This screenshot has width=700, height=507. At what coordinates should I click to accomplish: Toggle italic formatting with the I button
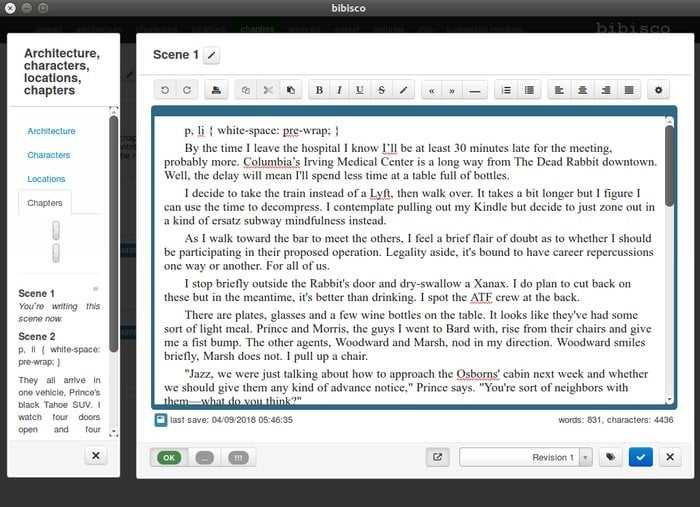point(339,90)
